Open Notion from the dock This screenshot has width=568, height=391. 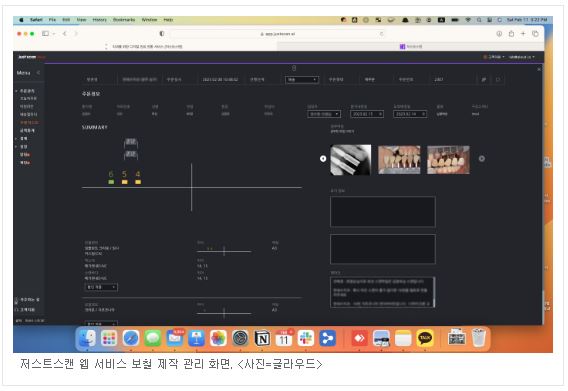262,338
